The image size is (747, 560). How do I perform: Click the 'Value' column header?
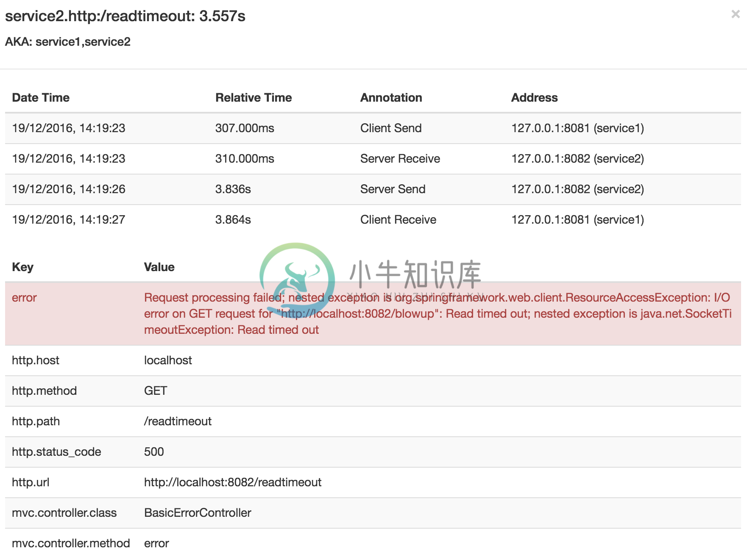(159, 267)
